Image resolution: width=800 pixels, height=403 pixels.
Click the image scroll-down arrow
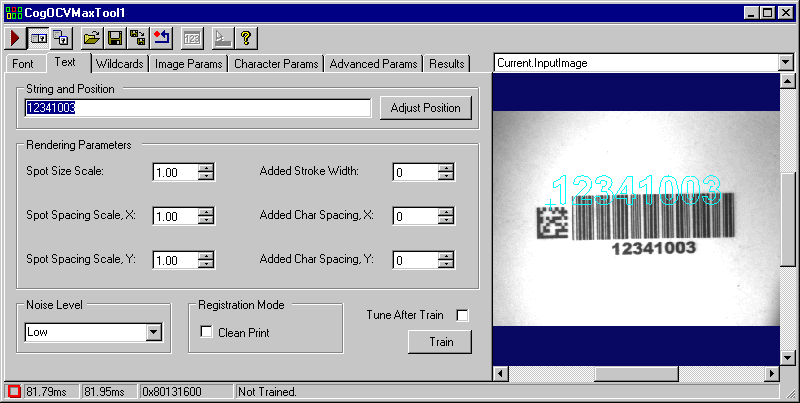[x=788, y=358]
